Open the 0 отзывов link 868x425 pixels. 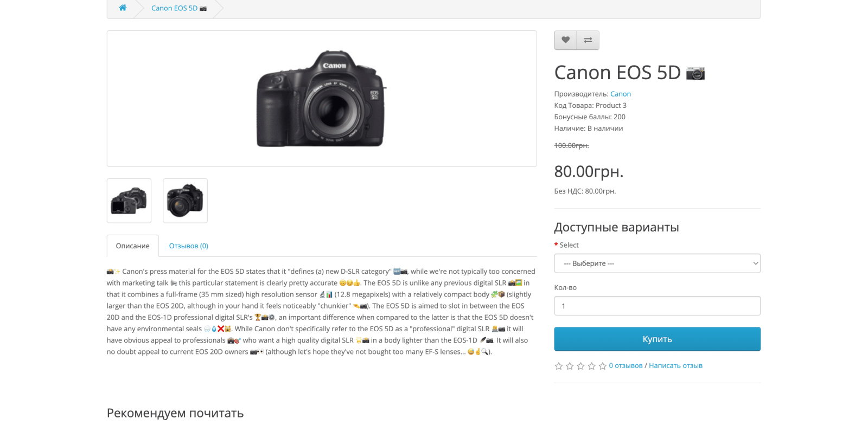click(626, 365)
